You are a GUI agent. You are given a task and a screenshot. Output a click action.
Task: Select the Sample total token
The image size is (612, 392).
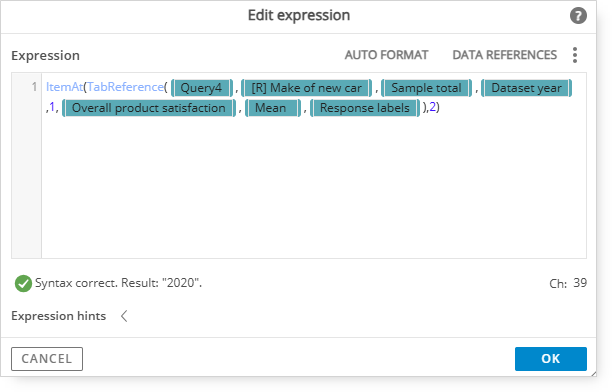[426, 87]
